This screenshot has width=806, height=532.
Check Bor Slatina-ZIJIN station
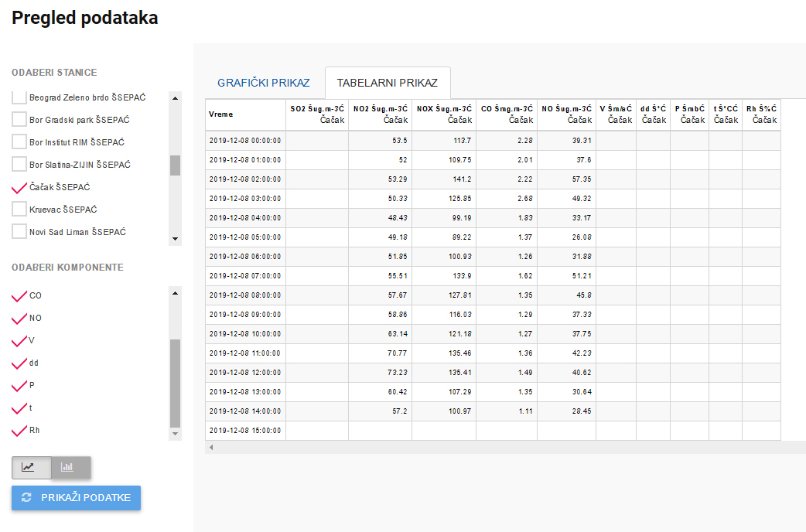click(19, 165)
